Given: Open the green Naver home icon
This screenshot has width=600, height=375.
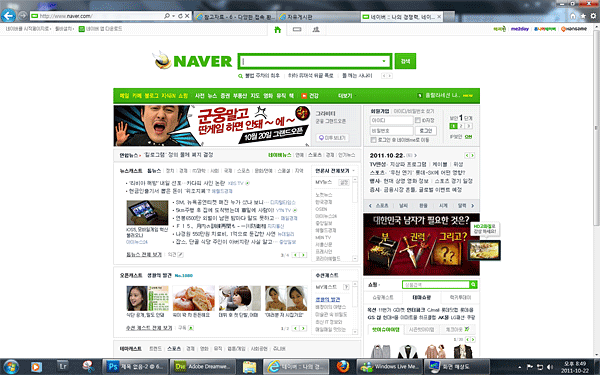Looking at the screenshot, I should coord(278,29).
